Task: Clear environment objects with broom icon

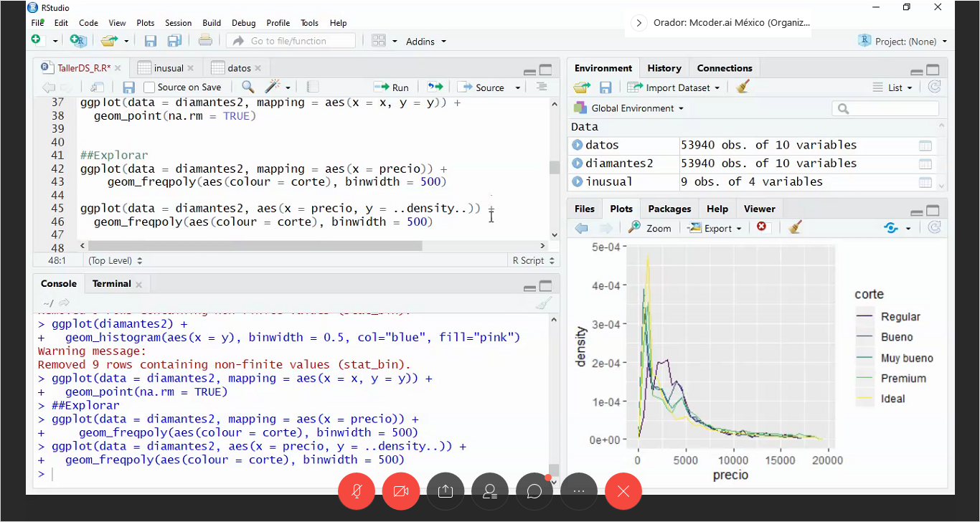Action: click(x=743, y=87)
